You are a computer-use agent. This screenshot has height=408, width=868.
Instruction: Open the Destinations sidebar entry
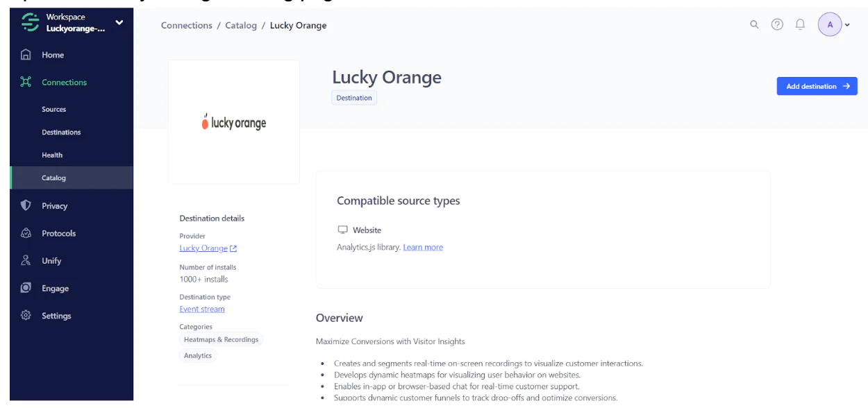pyautogui.click(x=60, y=132)
